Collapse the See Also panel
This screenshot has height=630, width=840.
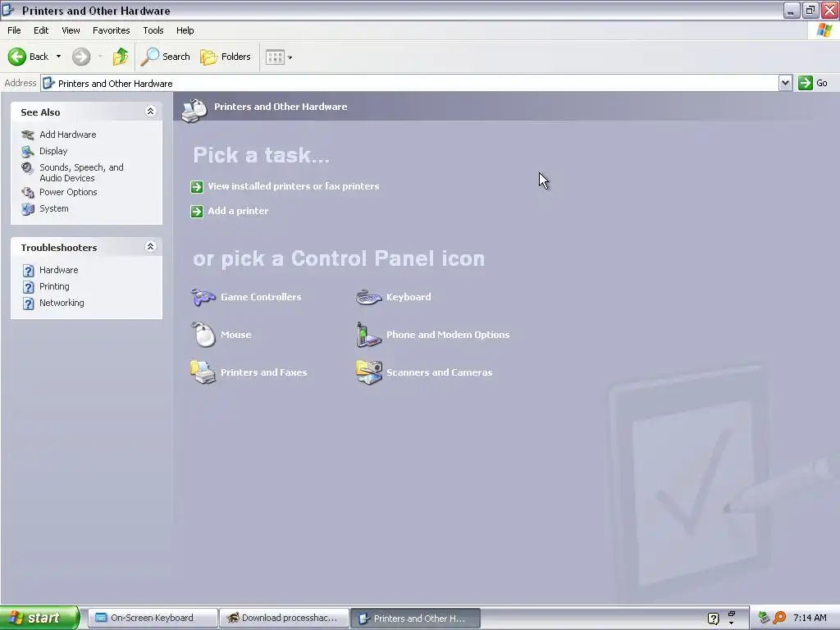pos(151,112)
